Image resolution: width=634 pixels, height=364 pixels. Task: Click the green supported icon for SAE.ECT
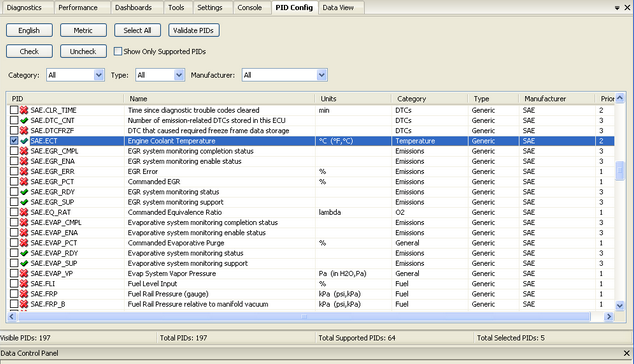point(24,141)
